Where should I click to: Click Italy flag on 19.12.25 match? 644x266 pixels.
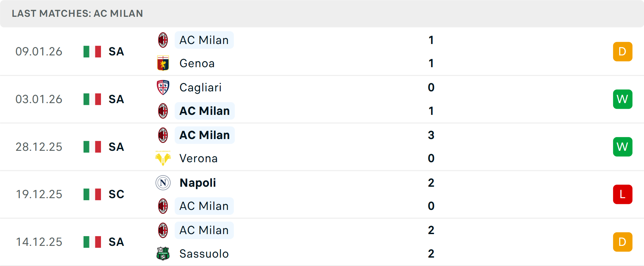pos(92,194)
